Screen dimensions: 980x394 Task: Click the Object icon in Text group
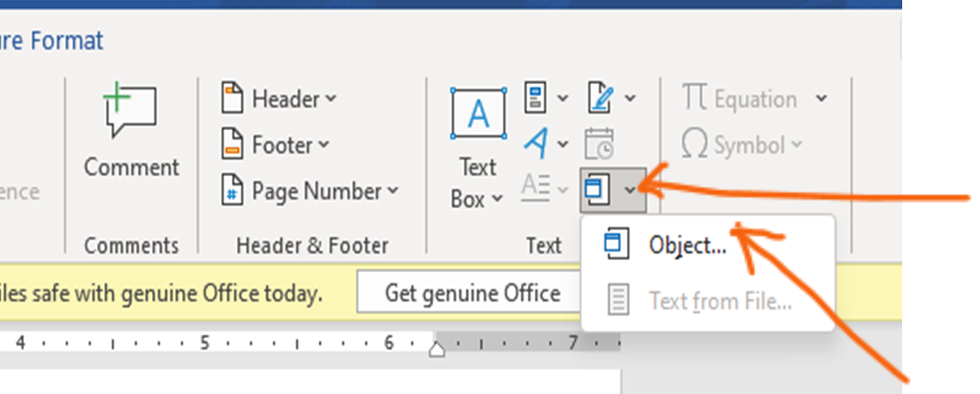point(598,190)
